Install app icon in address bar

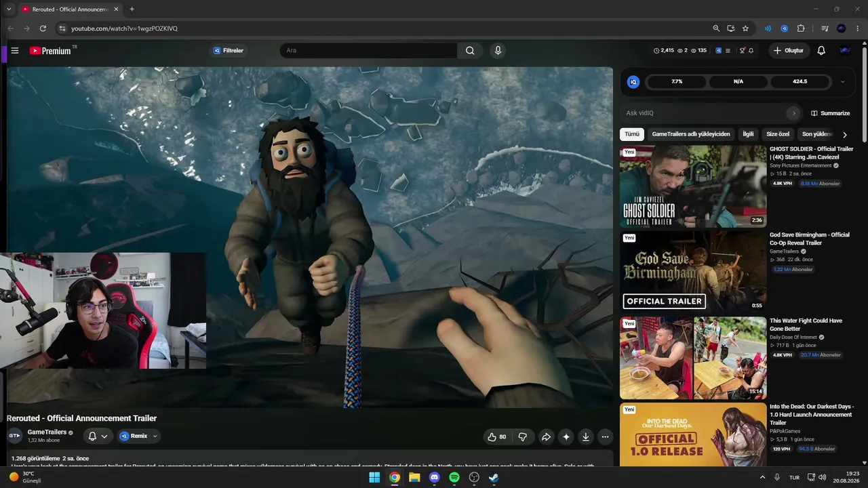pos(731,28)
